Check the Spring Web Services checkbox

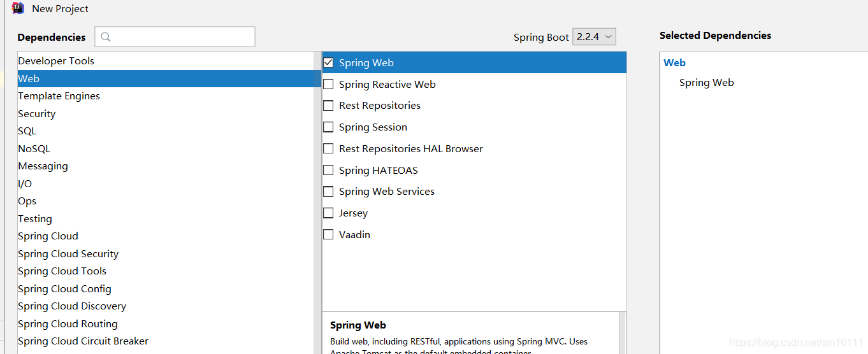point(328,191)
